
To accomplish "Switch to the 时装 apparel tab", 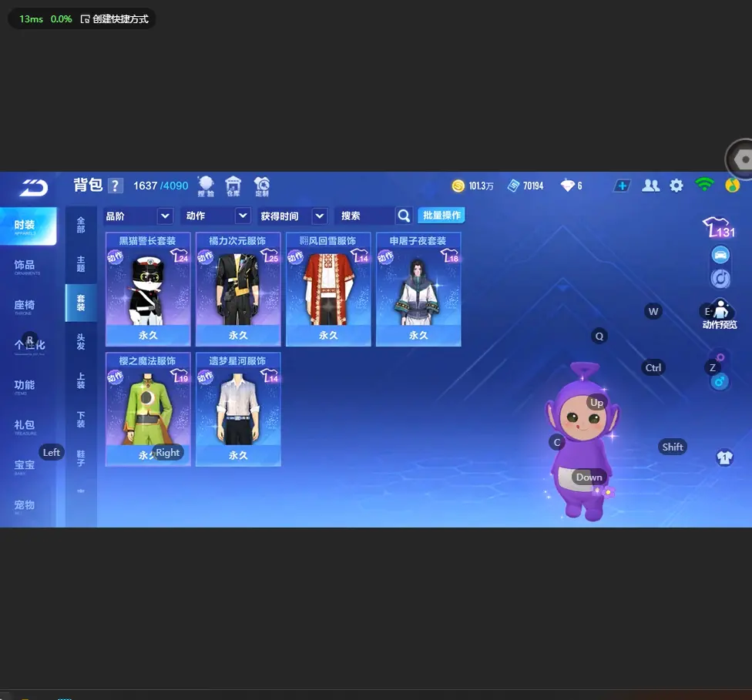I will click(x=28, y=226).
